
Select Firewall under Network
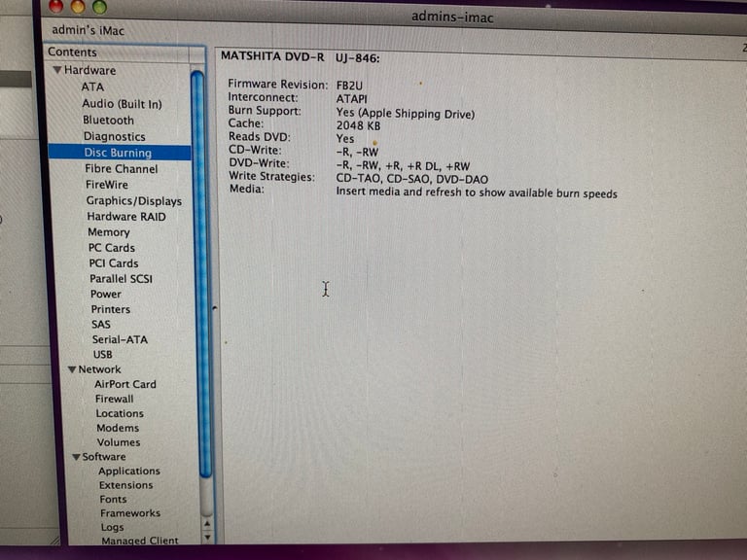[x=115, y=399]
